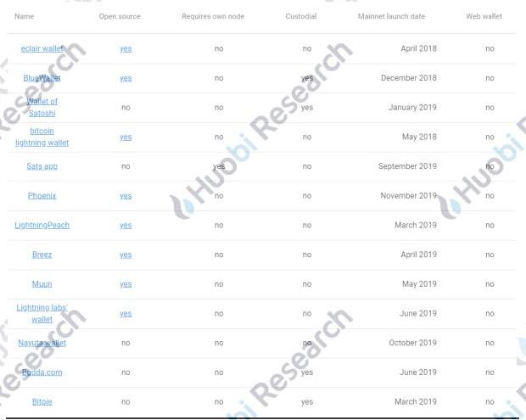
Task: Select Buda.com's 'June 2019' date cell
Action: (418, 372)
